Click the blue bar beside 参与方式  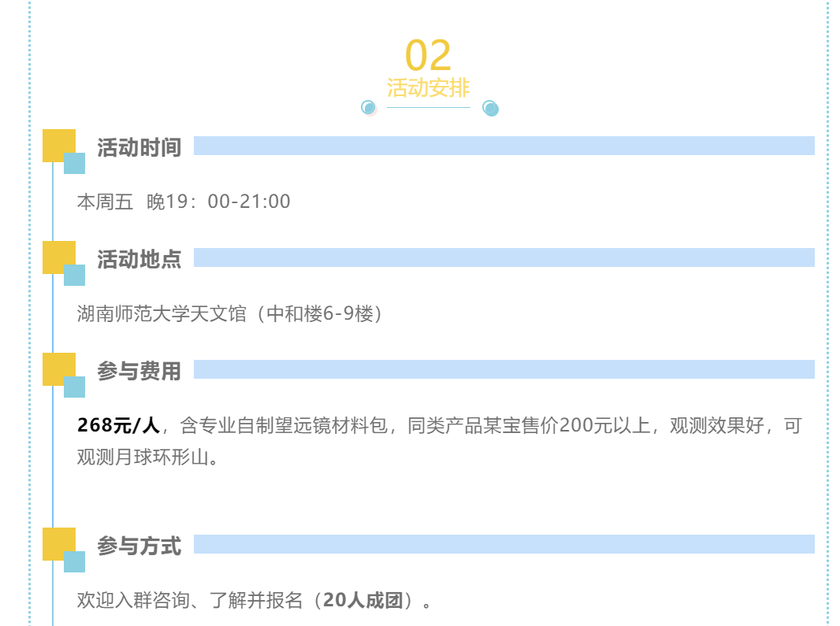pyautogui.click(x=504, y=544)
